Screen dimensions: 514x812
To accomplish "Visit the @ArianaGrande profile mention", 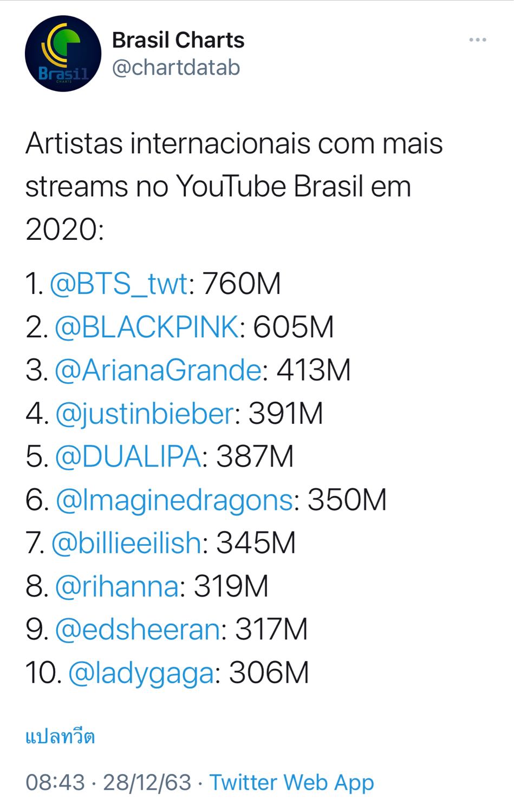I will 158,370.
